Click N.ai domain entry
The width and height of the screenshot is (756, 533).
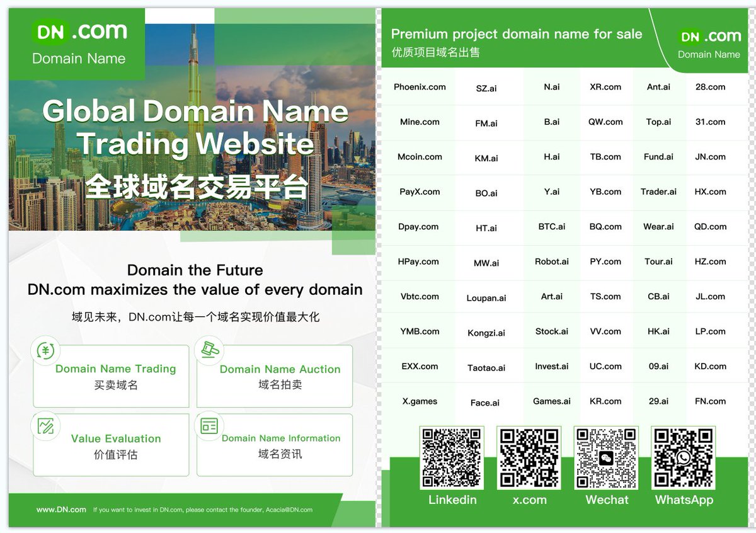[x=552, y=87]
